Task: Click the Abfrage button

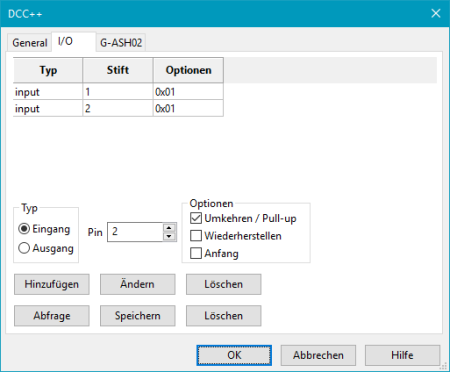Action: coord(52,316)
